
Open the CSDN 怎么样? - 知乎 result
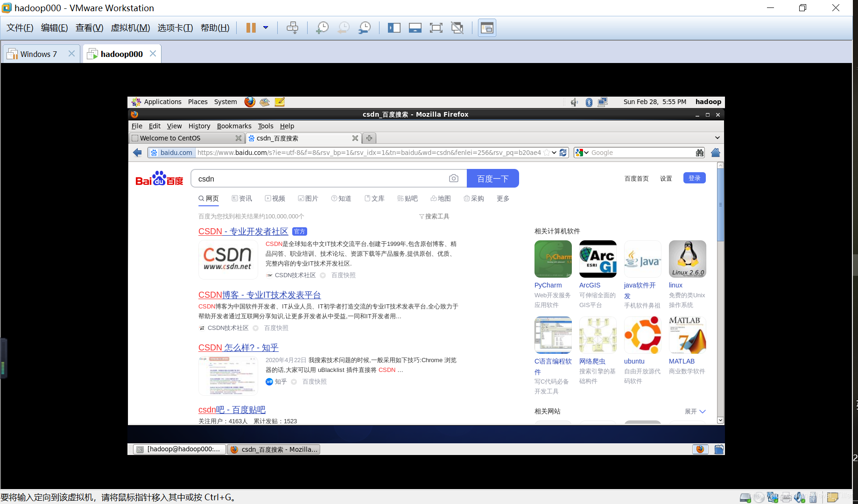pos(239,348)
